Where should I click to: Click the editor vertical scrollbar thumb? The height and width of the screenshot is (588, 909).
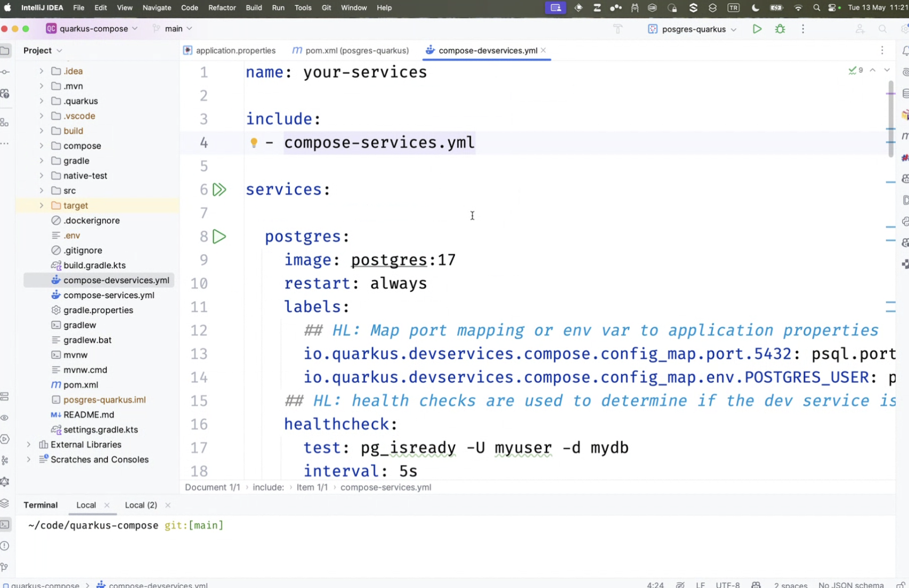(890, 118)
